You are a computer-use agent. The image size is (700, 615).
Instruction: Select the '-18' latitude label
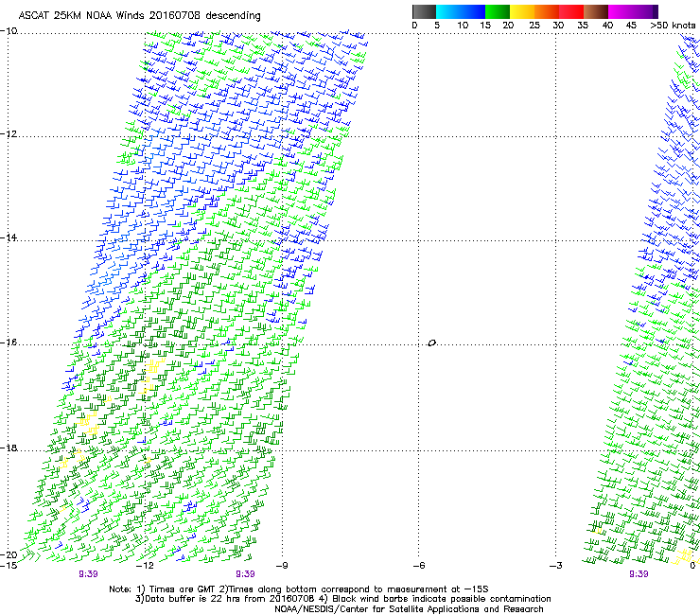[x=9, y=448]
